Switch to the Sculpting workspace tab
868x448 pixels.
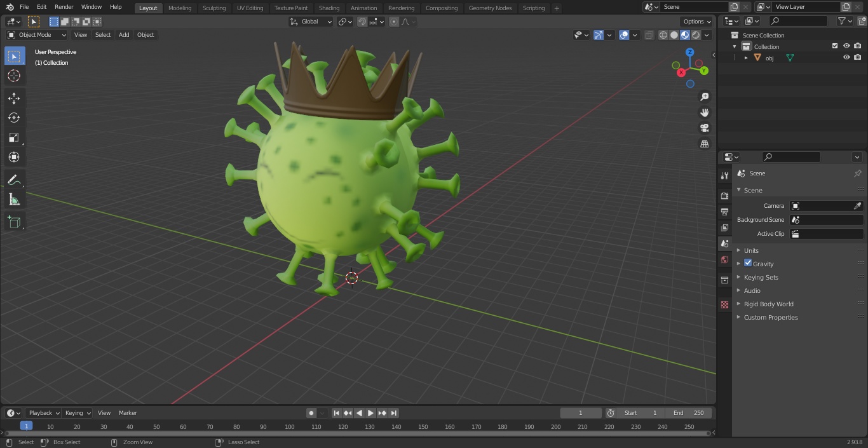click(214, 8)
